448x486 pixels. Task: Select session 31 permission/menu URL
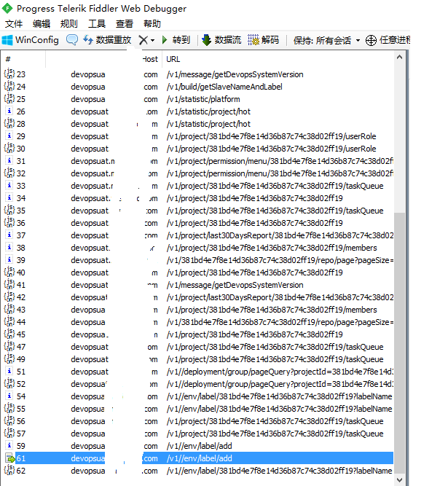pos(280,161)
